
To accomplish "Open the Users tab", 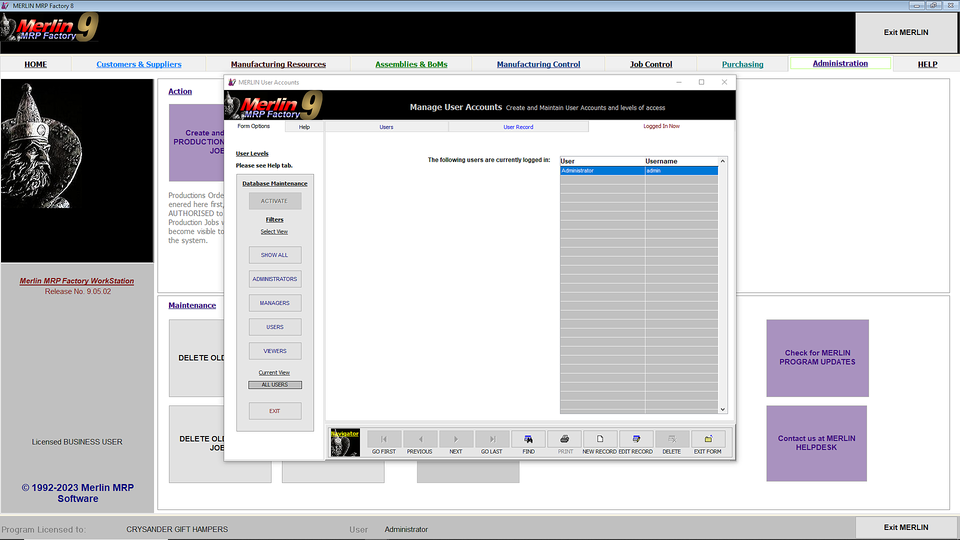I will coord(386,127).
